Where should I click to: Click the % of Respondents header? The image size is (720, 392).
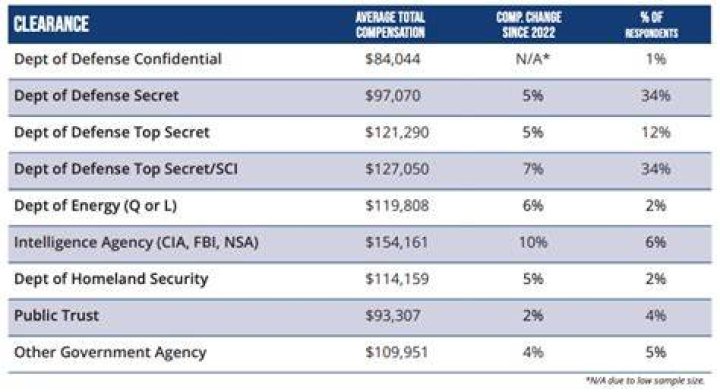pyautogui.click(x=652, y=25)
